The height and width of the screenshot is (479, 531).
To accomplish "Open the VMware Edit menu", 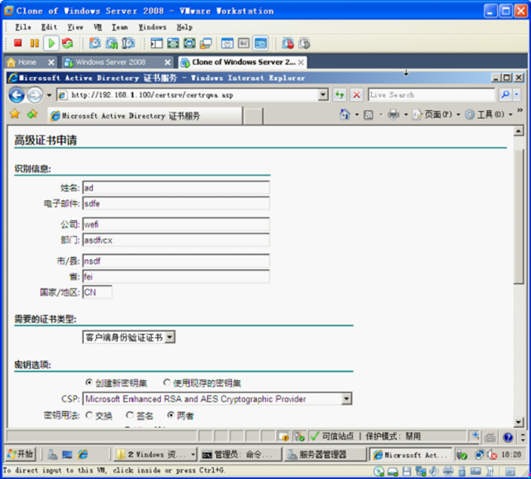I will point(49,27).
